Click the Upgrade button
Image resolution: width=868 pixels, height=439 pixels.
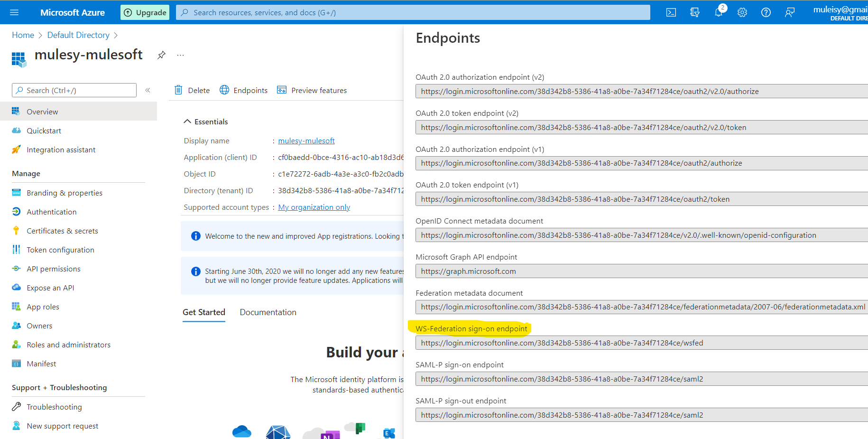click(x=146, y=13)
